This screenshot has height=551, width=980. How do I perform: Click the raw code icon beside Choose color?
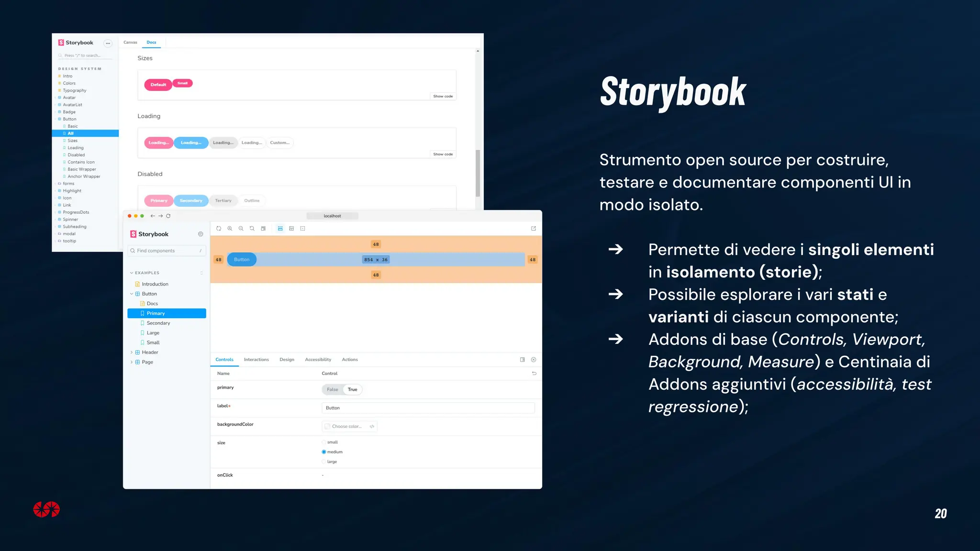tap(372, 427)
